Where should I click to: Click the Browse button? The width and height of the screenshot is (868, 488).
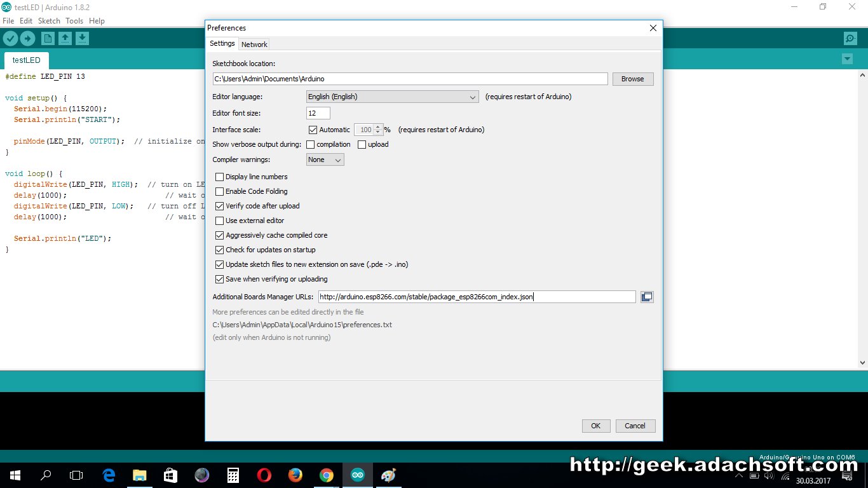point(633,79)
